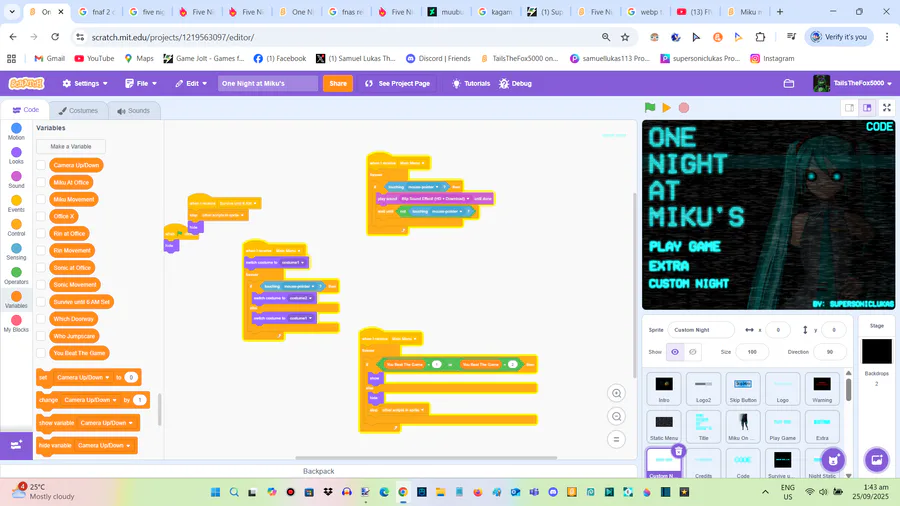The width and height of the screenshot is (900, 506).
Task: Select the Miku On sprite thumbnail
Action: click(x=743, y=426)
